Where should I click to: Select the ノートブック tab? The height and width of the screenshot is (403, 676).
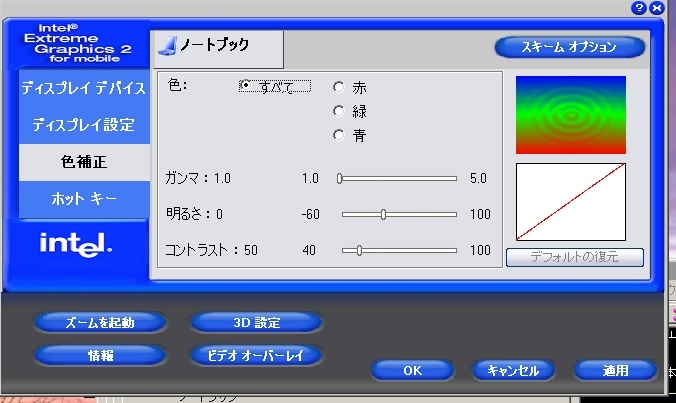[x=217, y=49]
